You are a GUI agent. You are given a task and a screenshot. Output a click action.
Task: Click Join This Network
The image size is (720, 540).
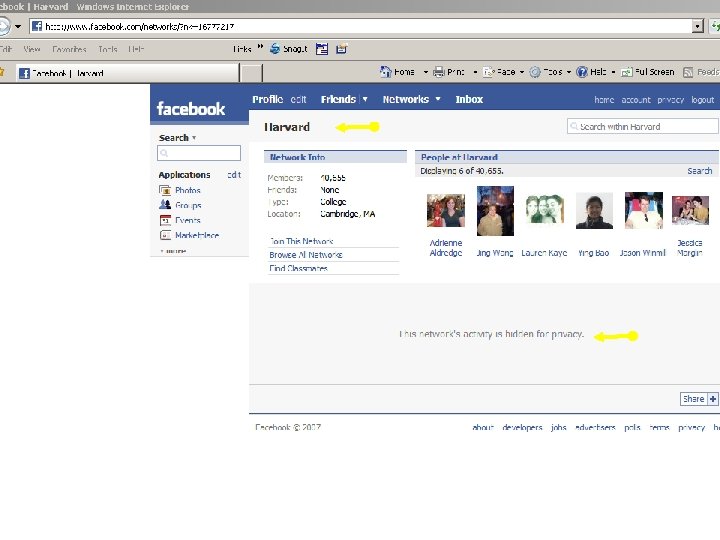pyautogui.click(x=301, y=241)
